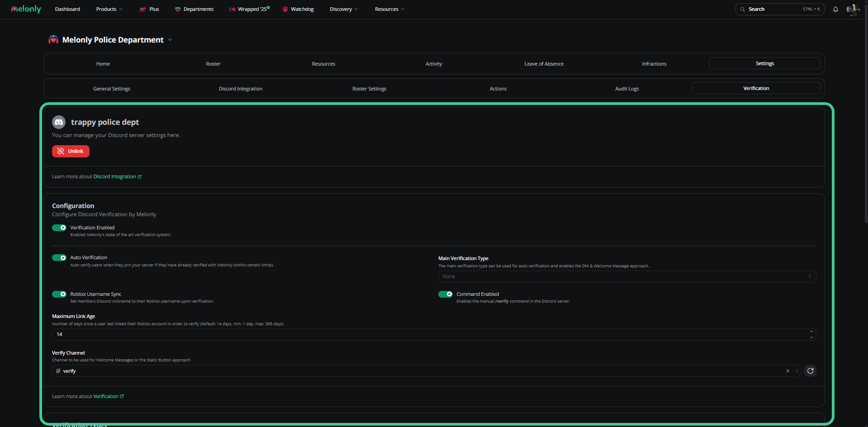
Task: Increase Maximum Link Age with up arrow
Action: coord(811,332)
